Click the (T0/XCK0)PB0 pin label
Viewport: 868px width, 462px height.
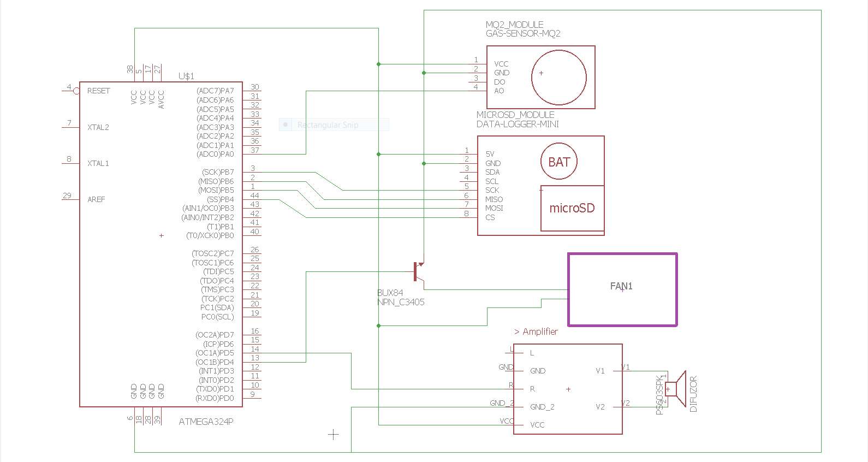pyautogui.click(x=210, y=235)
